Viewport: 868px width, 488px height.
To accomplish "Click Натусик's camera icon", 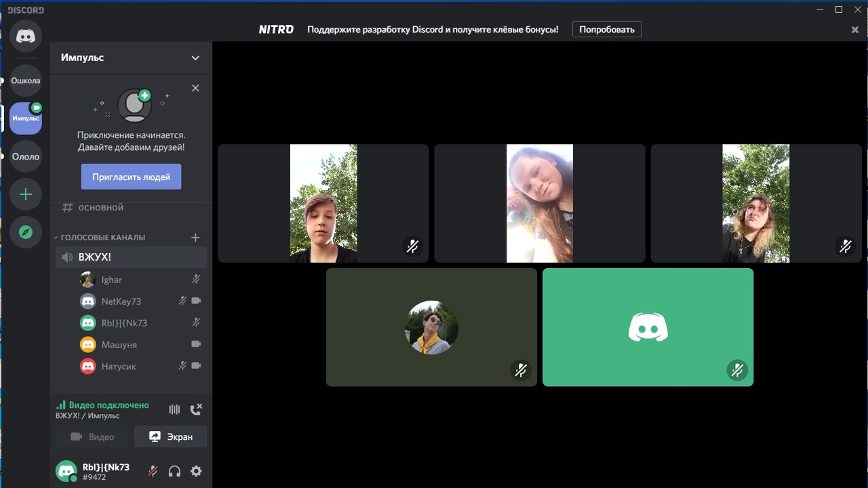I will click(196, 366).
